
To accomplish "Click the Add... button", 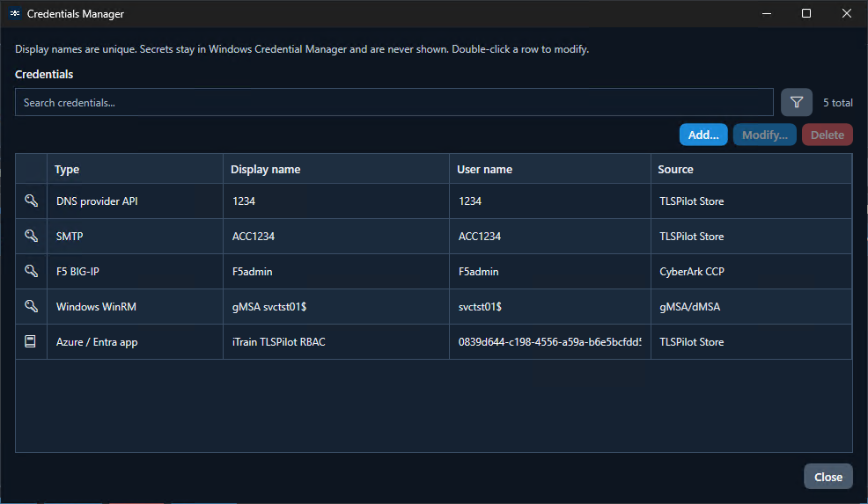I will click(703, 135).
